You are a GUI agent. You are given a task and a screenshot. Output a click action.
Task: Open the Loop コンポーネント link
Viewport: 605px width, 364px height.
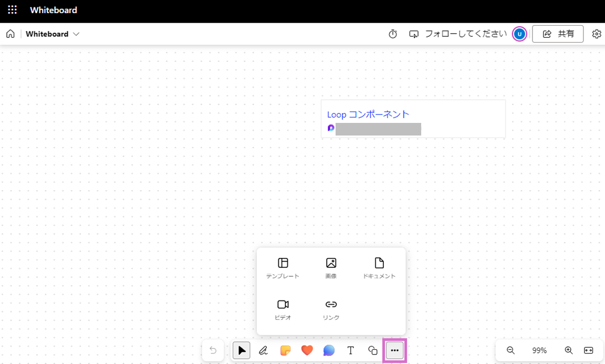click(368, 115)
